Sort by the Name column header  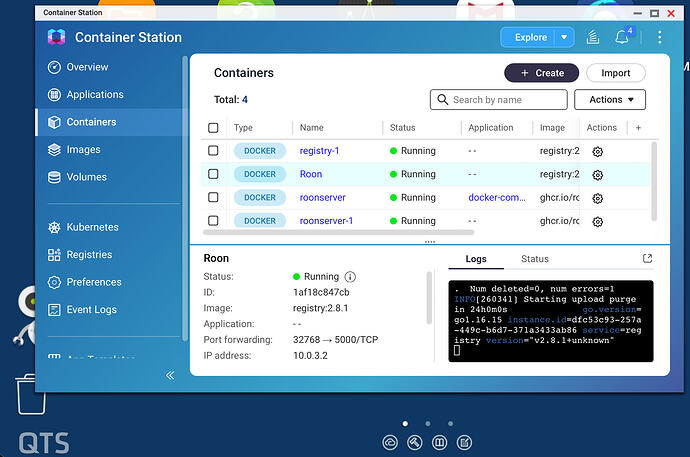click(312, 128)
